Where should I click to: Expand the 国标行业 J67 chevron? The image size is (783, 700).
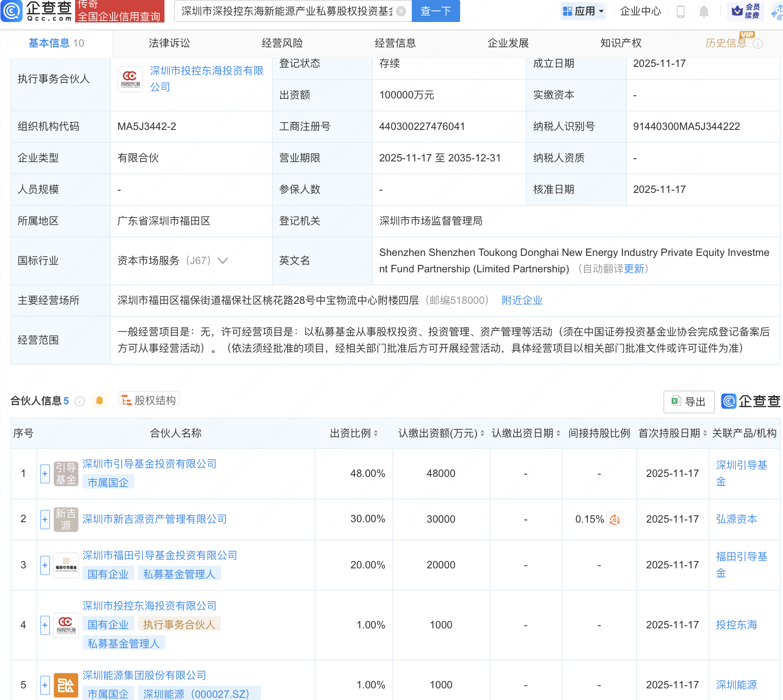point(223,261)
